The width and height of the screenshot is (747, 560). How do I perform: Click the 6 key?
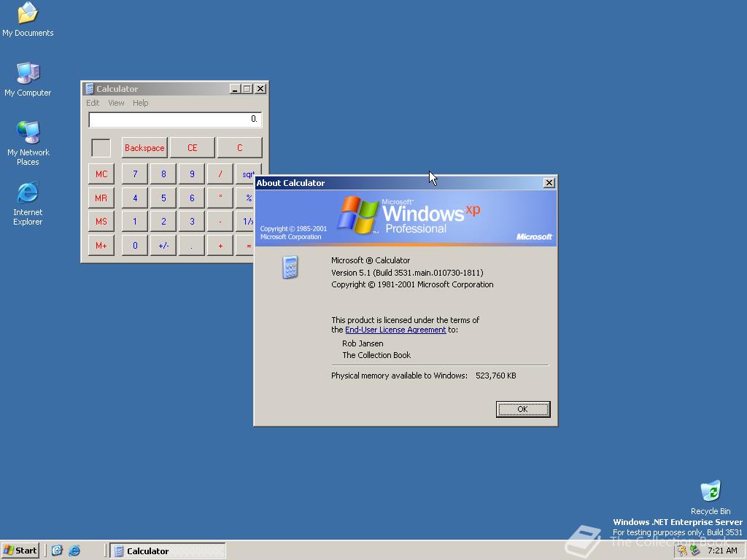coord(192,198)
